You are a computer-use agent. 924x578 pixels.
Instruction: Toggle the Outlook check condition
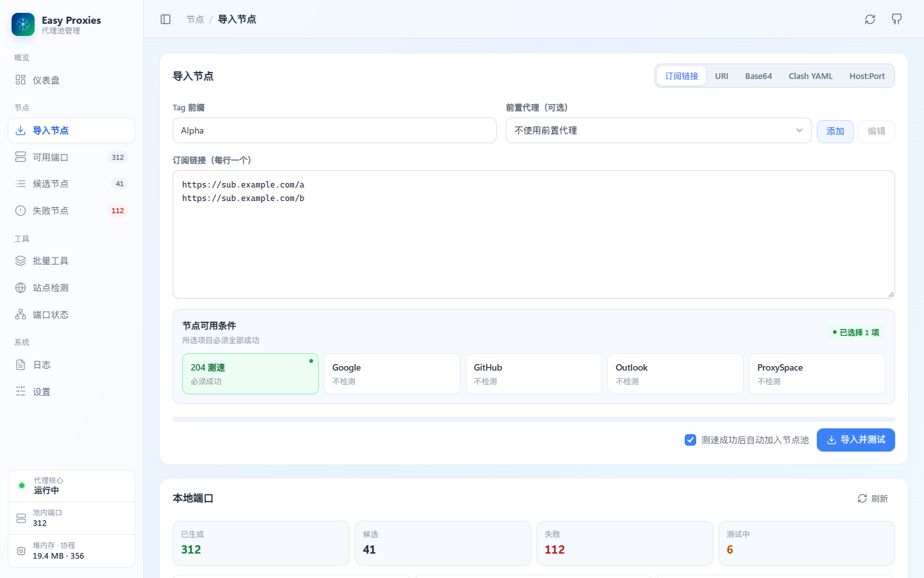pyautogui.click(x=675, y=374)
